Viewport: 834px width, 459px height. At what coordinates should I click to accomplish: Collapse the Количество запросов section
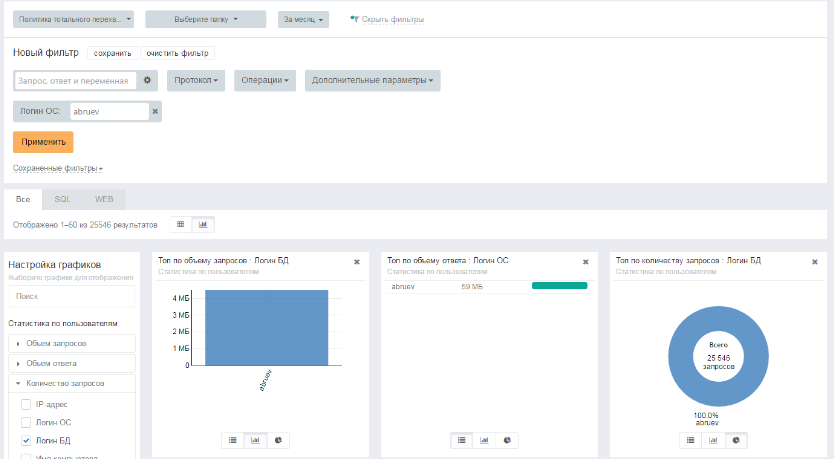tap(72, 383)
